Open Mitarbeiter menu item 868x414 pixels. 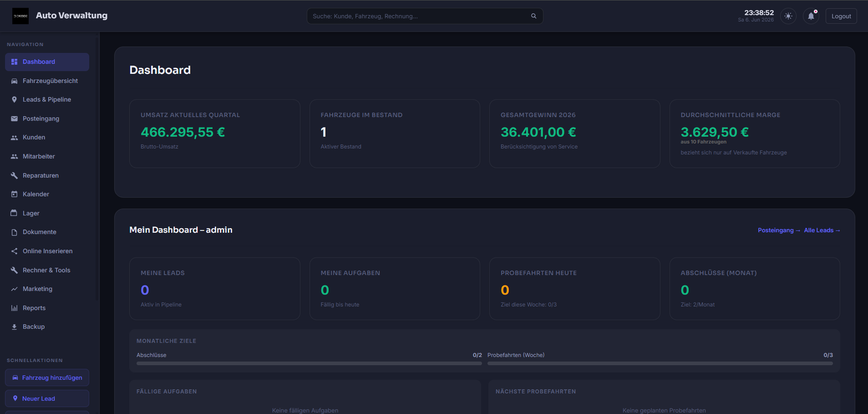(47, 156)
